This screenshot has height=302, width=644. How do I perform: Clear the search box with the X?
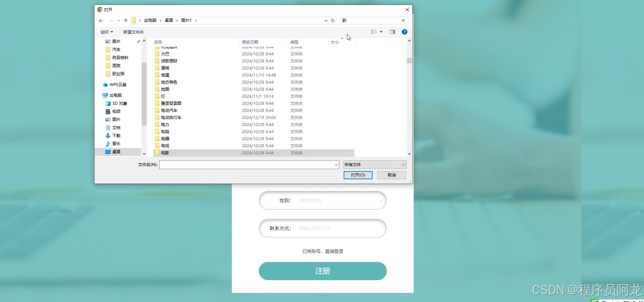(403, 21)
